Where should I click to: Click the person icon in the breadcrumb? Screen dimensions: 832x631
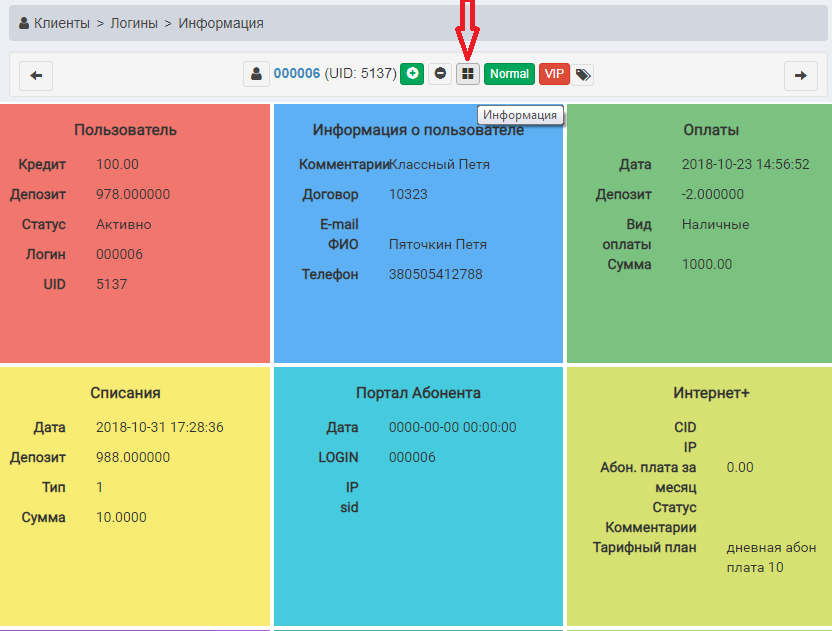coord(24,23)
